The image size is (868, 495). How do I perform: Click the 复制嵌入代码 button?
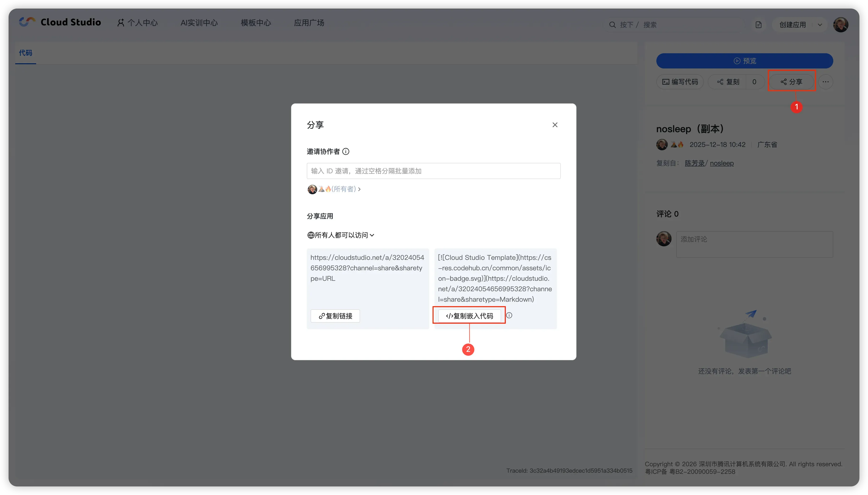point(469,316)
